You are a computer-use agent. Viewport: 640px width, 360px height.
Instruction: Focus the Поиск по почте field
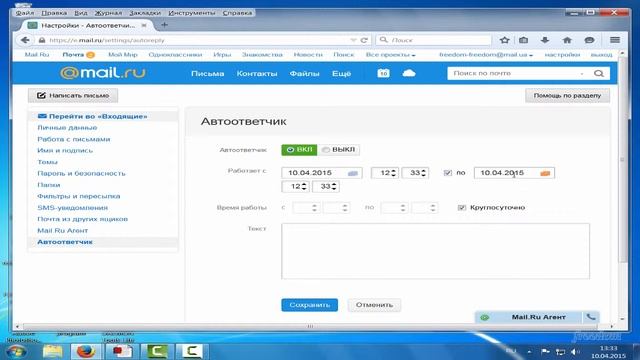click(x=515, y=73)
